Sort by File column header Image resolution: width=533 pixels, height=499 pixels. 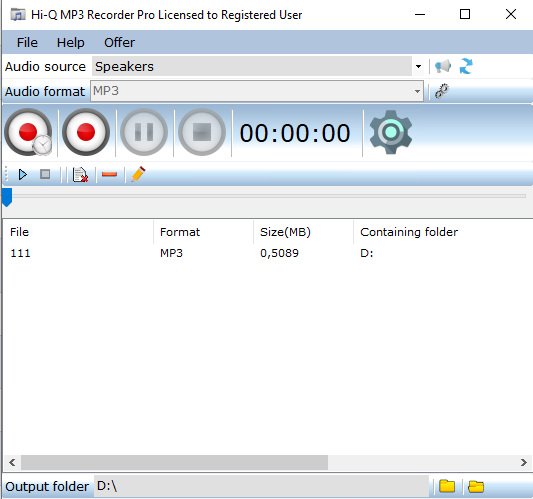click(78, 232)
